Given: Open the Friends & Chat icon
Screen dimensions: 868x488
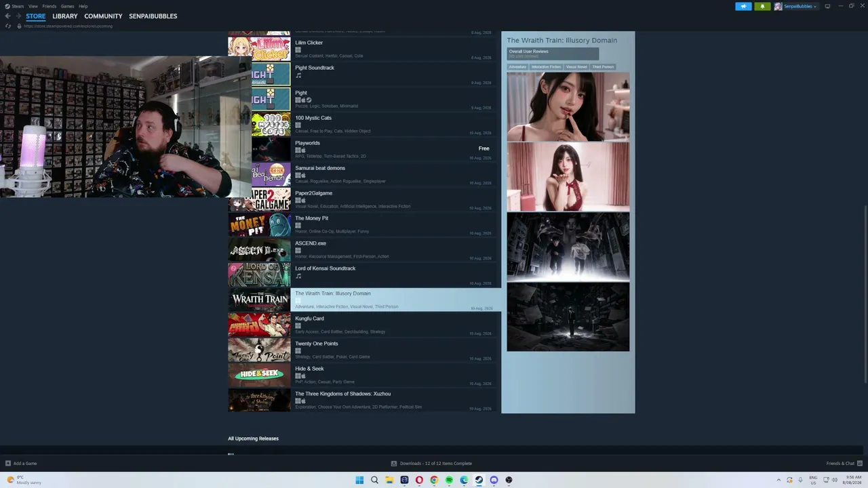Looking at the screenshot, I should click(x=860, y=464).
